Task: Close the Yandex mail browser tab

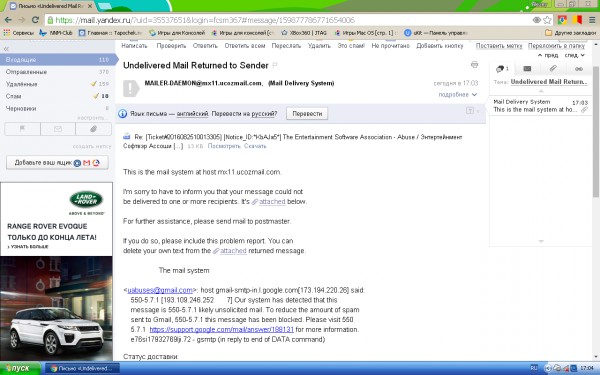Action: [x=90, y=6]
